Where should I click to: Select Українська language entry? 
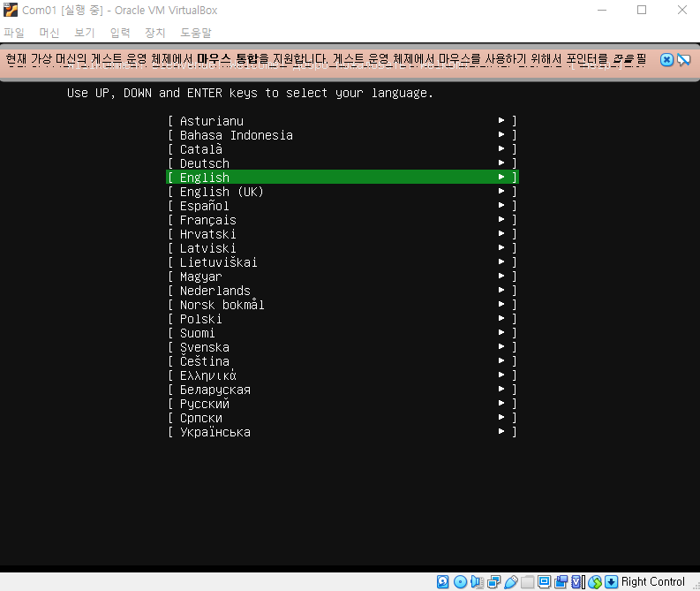pyautogui.click(x=342, y=432)
